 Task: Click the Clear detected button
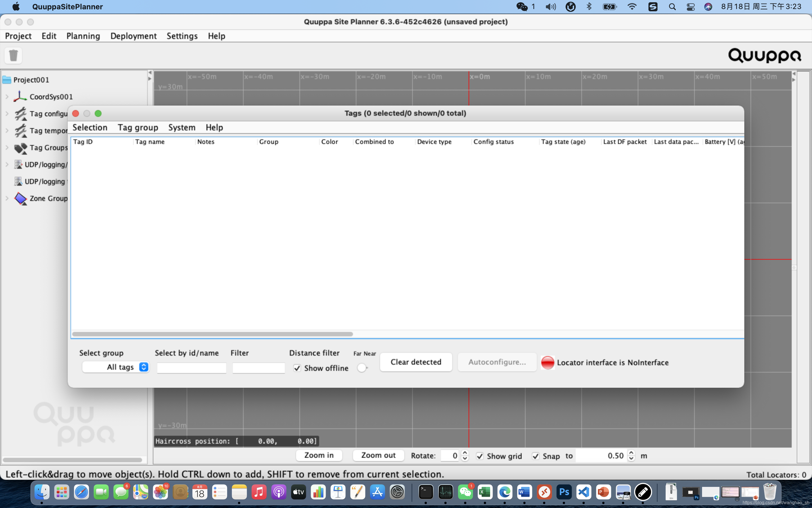(x=416, y=362)
